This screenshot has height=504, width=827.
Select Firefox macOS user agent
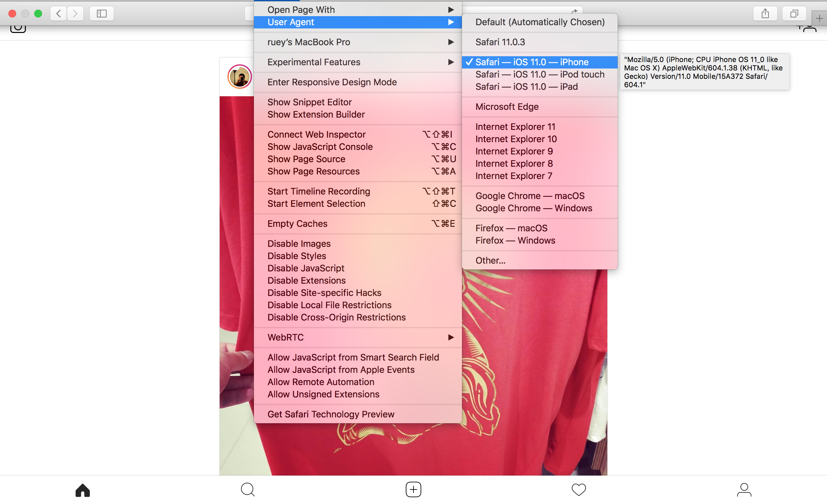pyautogui.click(x=539, y=228)
